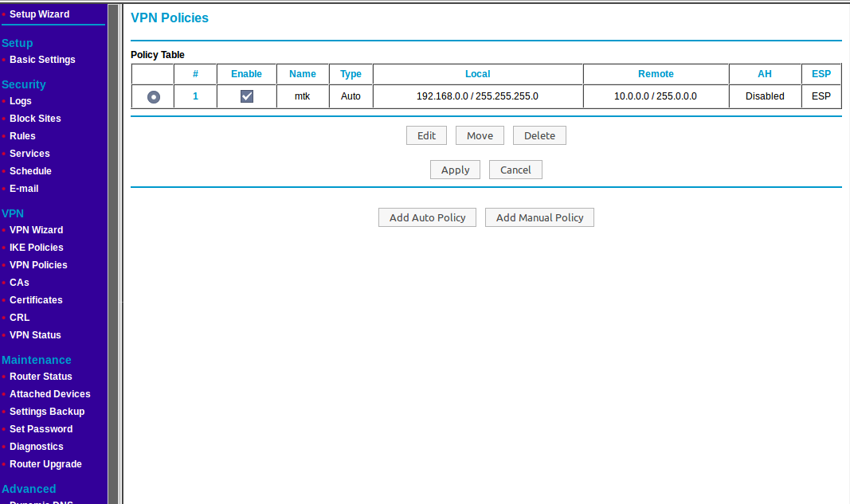Go to Basic Settings page
The height and width of the screenshot is (504, 850).
point(42,60)
